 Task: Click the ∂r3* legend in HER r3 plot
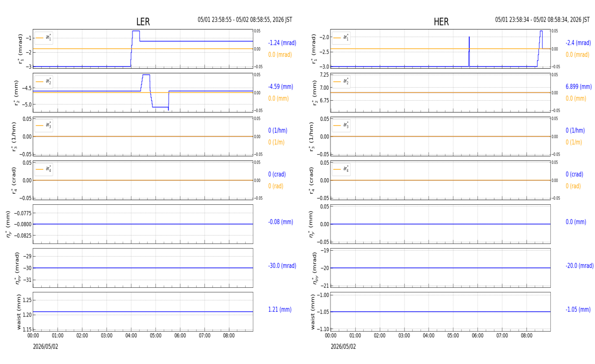tap(341, 125)
